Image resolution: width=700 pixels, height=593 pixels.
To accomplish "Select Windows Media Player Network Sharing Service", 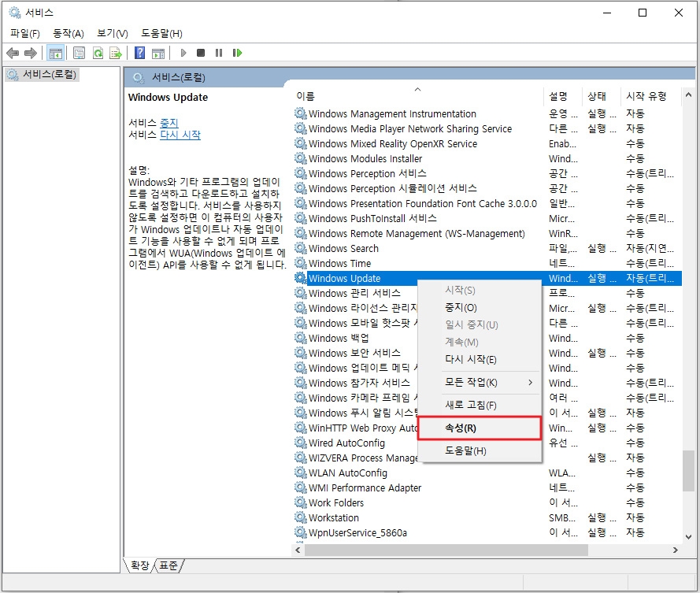I will [x=487, y=128].
